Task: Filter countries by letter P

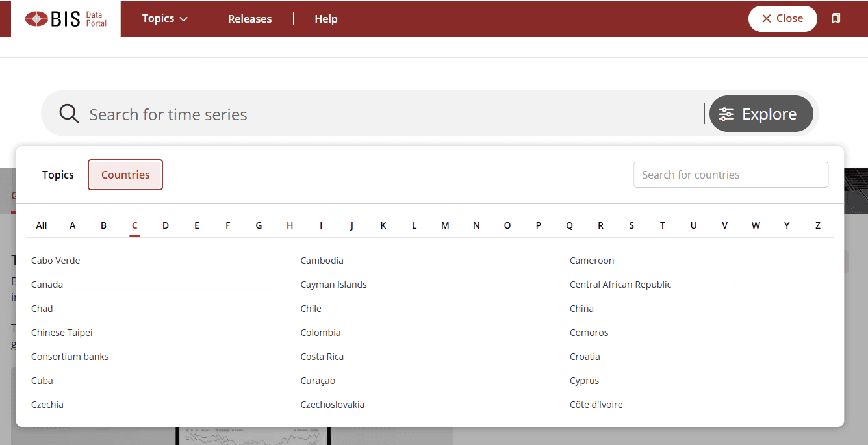Action: 539,225
